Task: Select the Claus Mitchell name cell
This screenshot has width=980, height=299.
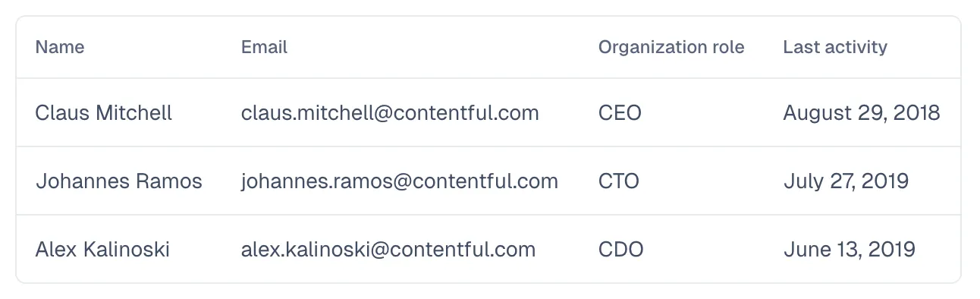Action: 104,113
